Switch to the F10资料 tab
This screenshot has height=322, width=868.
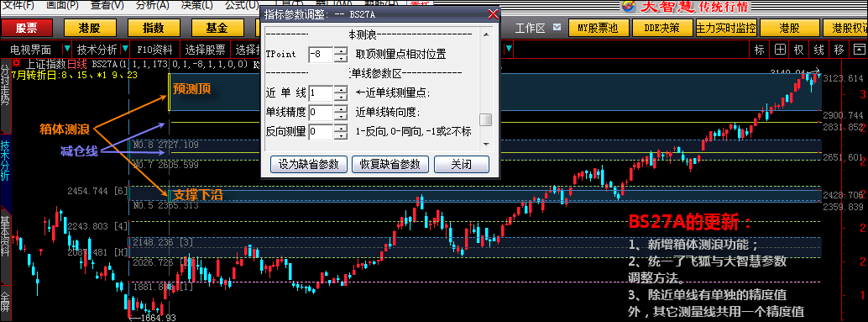pos(154,50)
